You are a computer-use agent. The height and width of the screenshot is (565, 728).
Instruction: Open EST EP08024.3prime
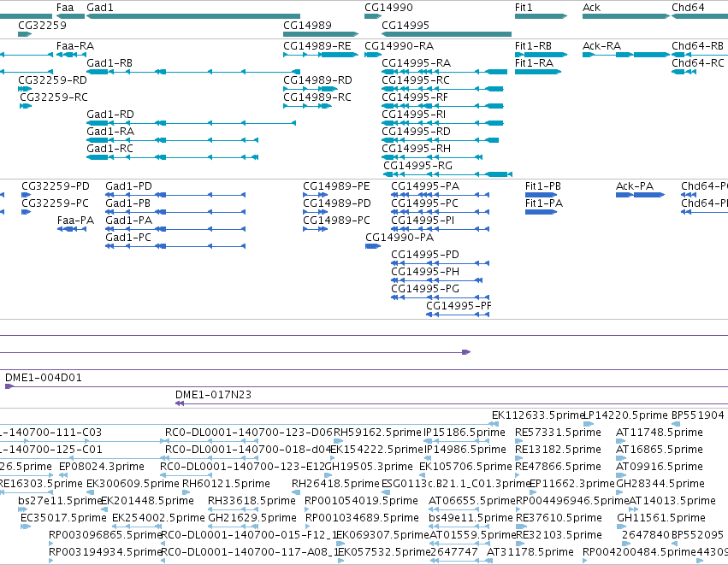click(x=102, y=467)
